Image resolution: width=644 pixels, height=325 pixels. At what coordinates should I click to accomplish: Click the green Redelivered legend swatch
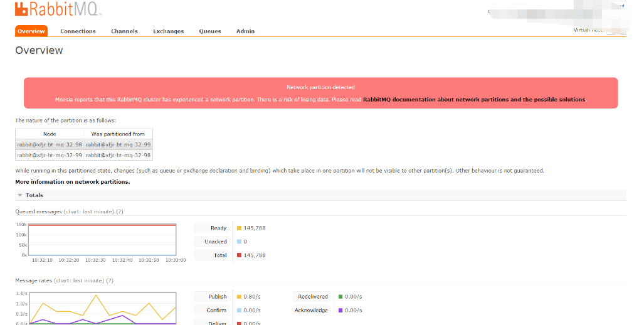coord(340,297)
